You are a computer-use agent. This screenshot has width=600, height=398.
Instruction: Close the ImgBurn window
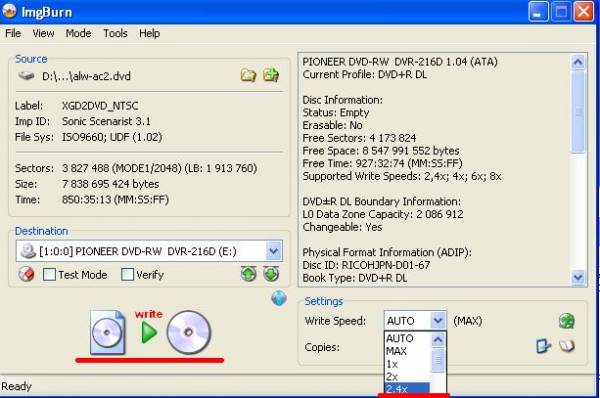click(584, 12)
